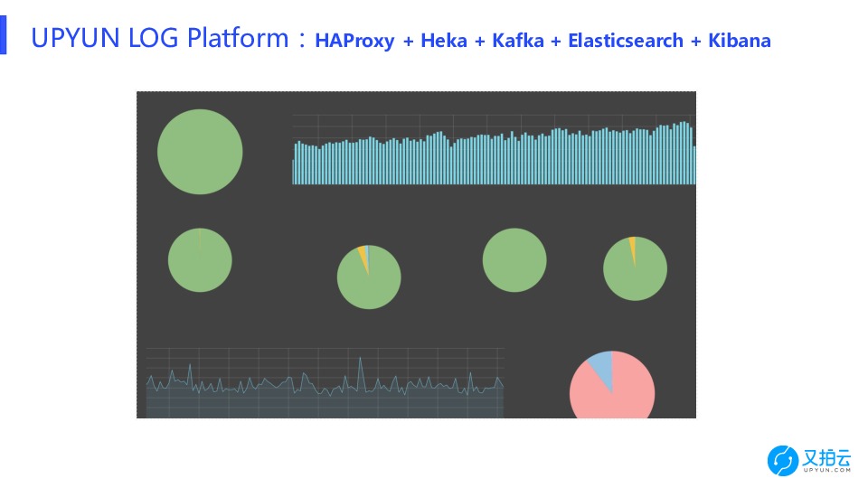
Task: Click the 又拍云 brand name text
Action: tap(826, 456)
